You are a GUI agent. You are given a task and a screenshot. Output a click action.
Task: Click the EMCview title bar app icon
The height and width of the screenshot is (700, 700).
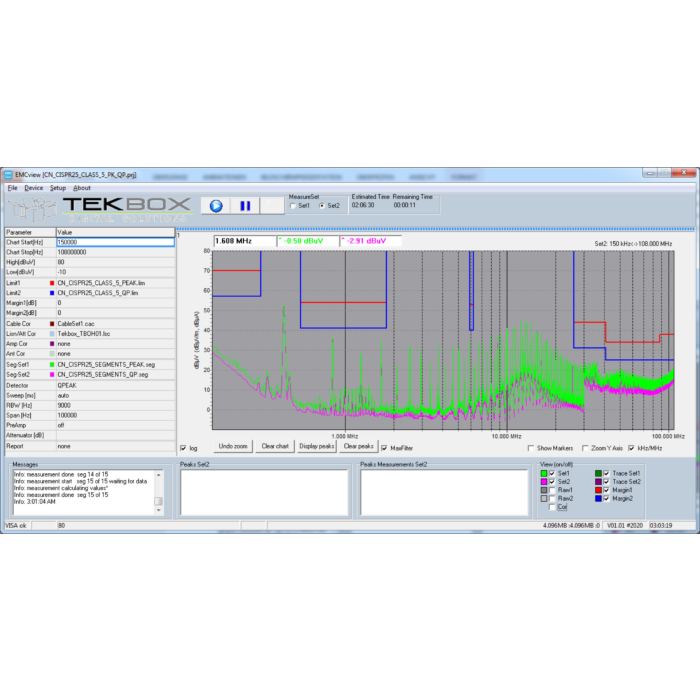[11, 174]
